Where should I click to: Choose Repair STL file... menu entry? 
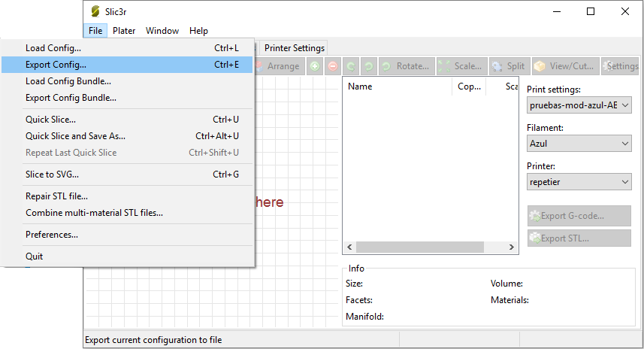coord(127,196)
